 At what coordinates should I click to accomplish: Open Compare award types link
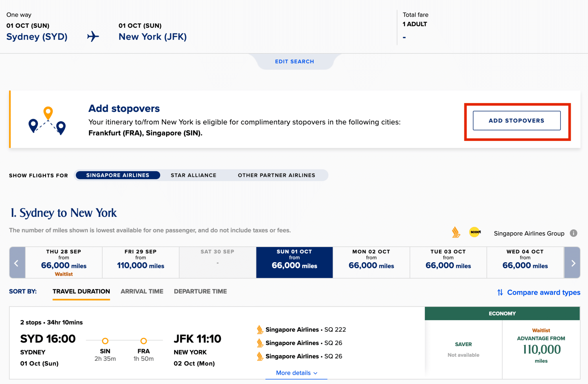[543, 292]
